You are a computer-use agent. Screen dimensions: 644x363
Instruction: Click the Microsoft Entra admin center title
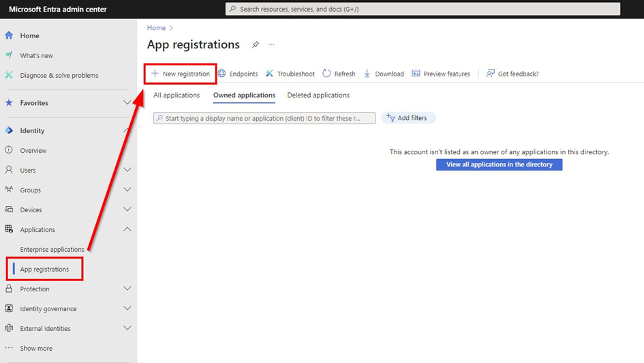tap(58, 9)
